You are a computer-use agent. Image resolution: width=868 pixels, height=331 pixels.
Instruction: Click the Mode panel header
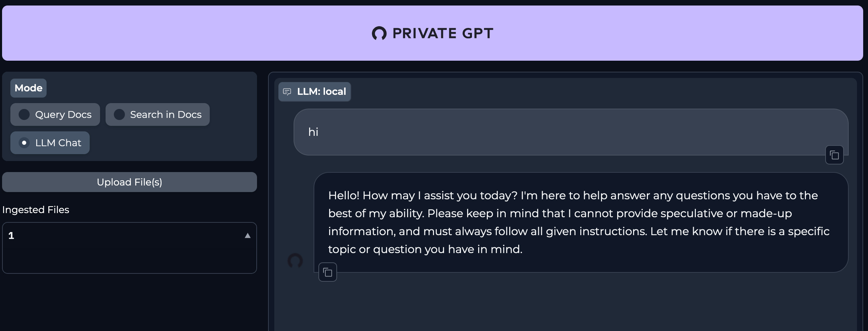point(28,88)
